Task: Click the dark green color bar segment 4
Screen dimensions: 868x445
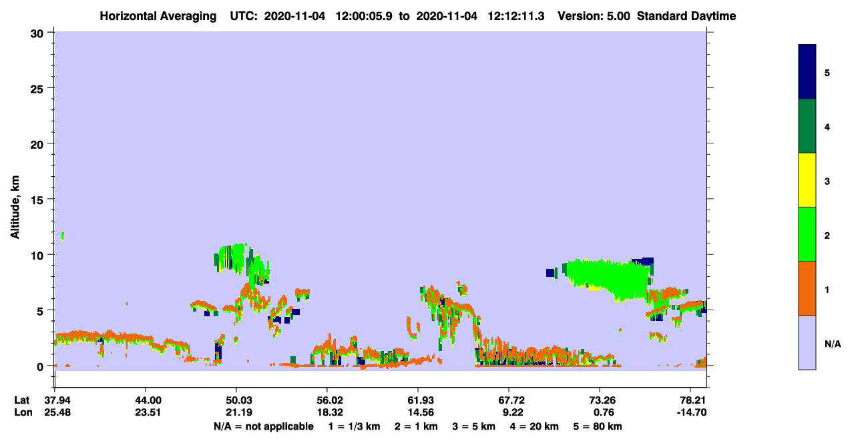Action: click(807, 126)
